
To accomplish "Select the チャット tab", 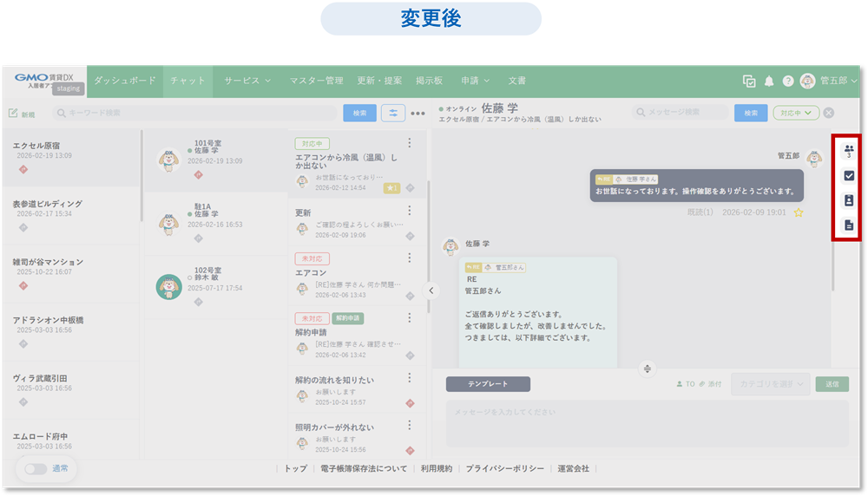I will point(187,81).
